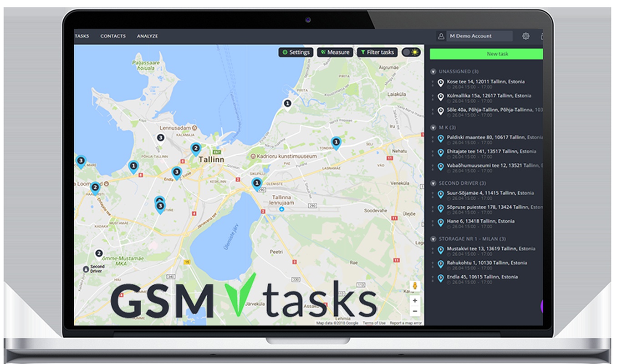Open map Settings button
This screenshot has width=617, height=364.
click(x=296, y=52)
